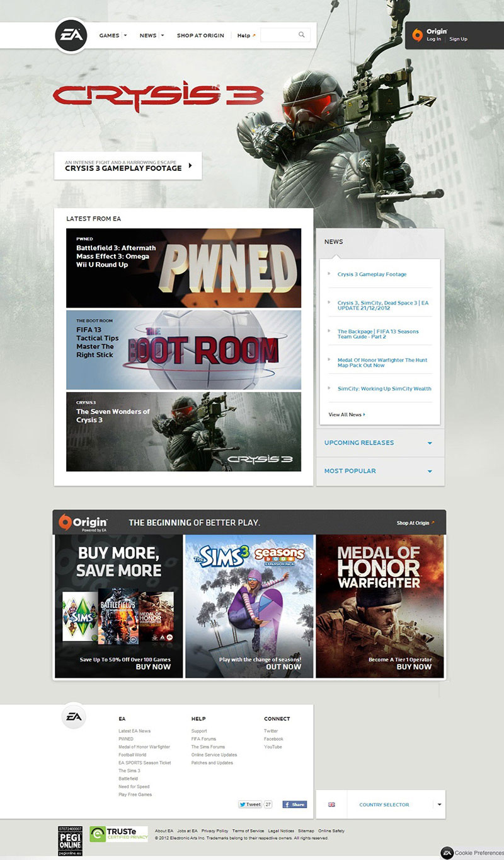The image size is (504, 860).
Task: Click the EA logo in the header
Action: click(x=70, y=35)
